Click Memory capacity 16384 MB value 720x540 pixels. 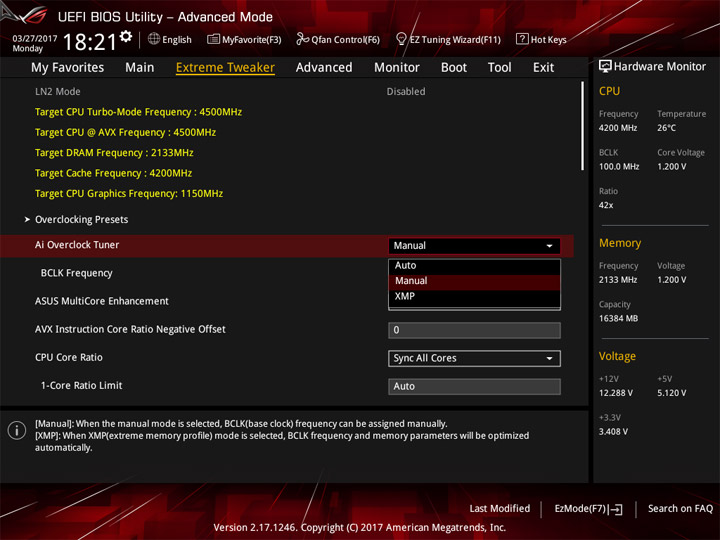618,318
